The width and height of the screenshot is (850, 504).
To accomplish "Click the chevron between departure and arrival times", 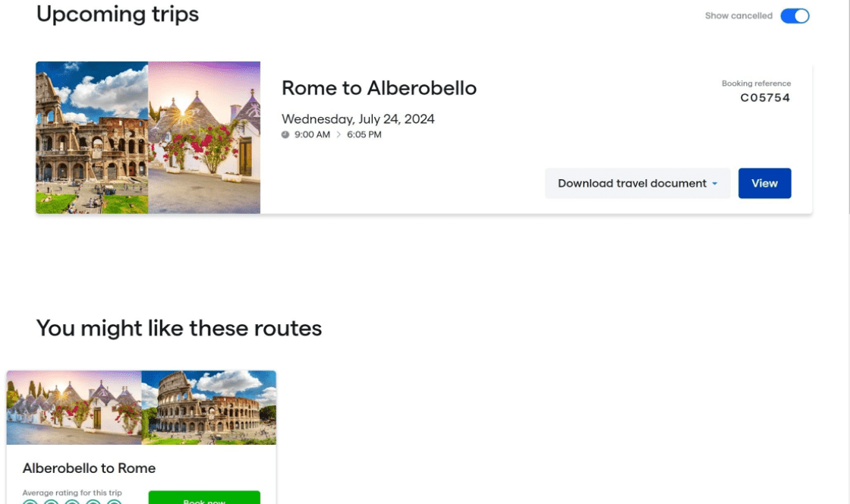I will click(x=338, y=134).
